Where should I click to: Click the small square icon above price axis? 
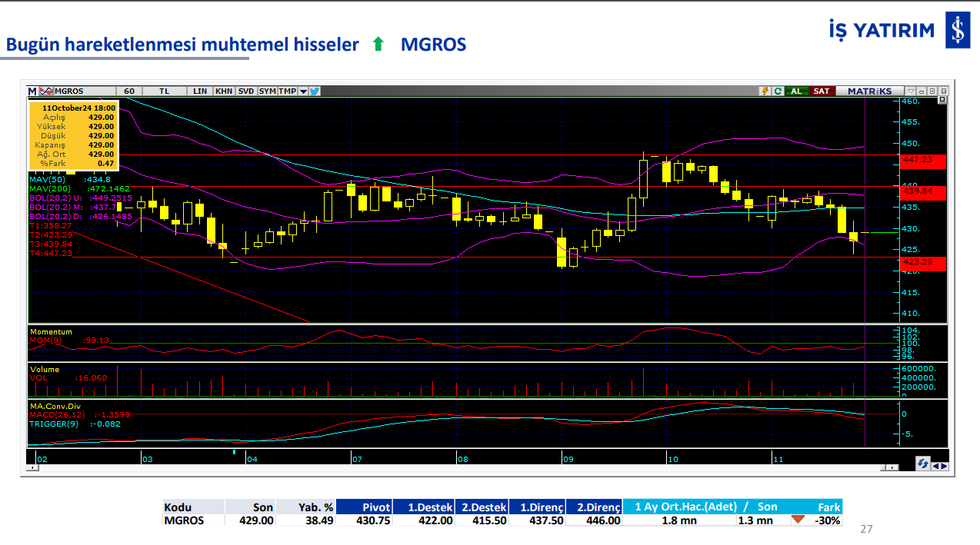[x=942, y=99]
